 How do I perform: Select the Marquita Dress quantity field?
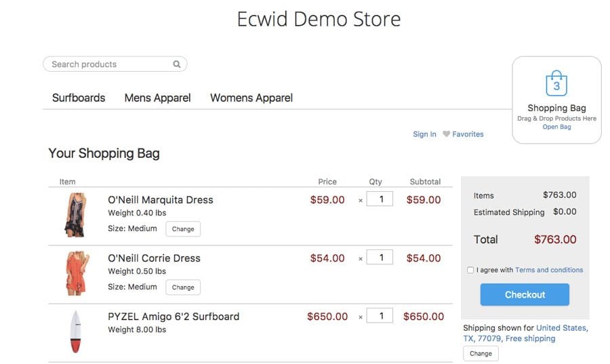(x=380, y=199)
